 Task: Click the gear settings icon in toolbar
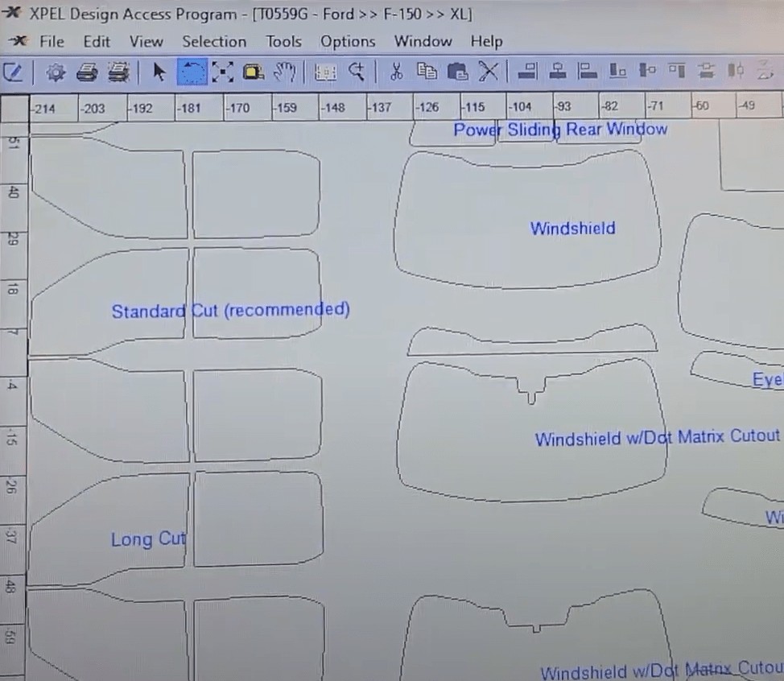56,72
